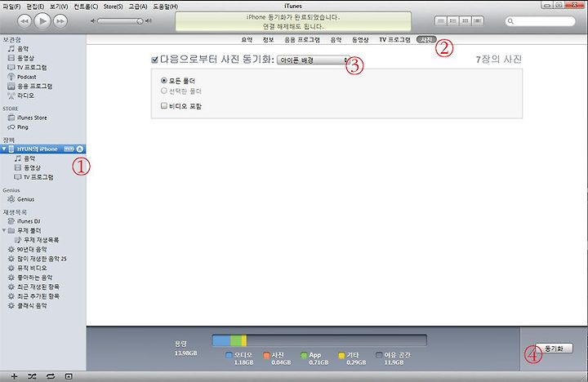Click the volume slider knob
Image resolution: width=588 pixels, height=382 pixels.
(x=140, y=21)
